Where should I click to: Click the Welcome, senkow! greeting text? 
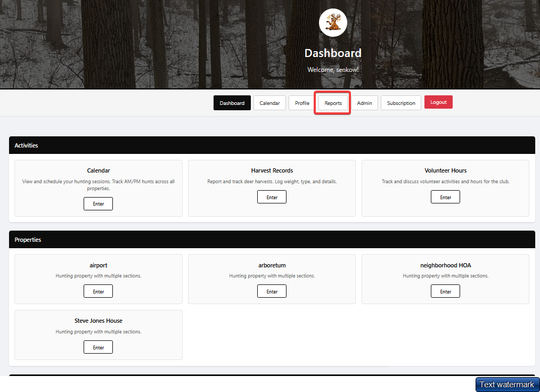[333, 69]
